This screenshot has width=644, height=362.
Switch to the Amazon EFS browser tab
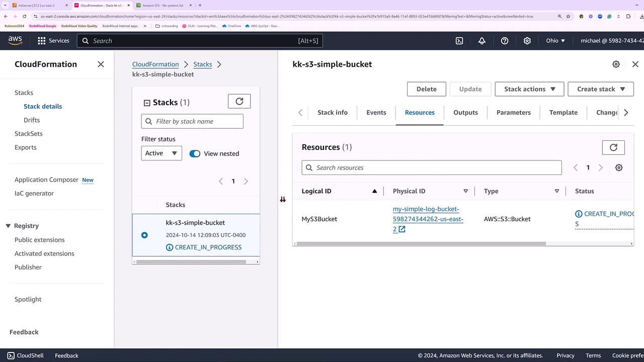164,6
